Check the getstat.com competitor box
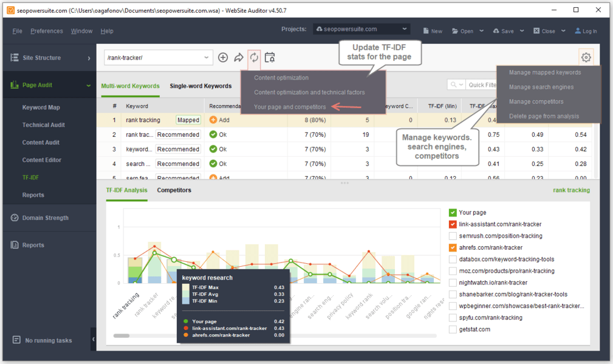Viewport: 613px width, 364px height. pos(453,329)
